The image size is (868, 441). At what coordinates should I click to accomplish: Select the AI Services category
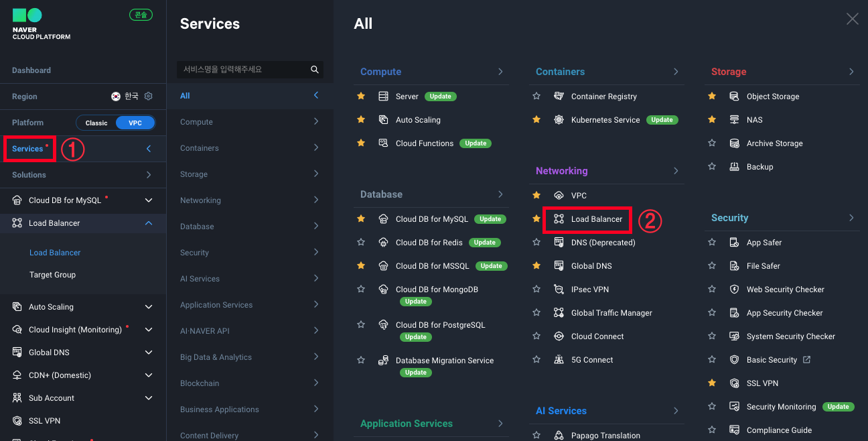[x=250, y=279]
